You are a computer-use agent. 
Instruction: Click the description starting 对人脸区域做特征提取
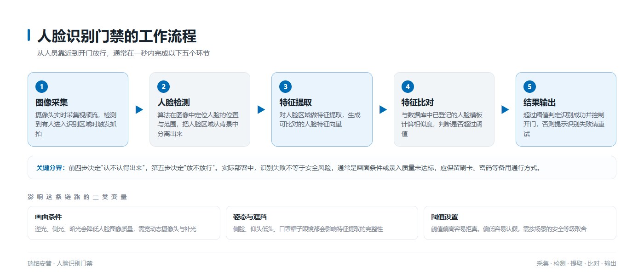point(320,120)
